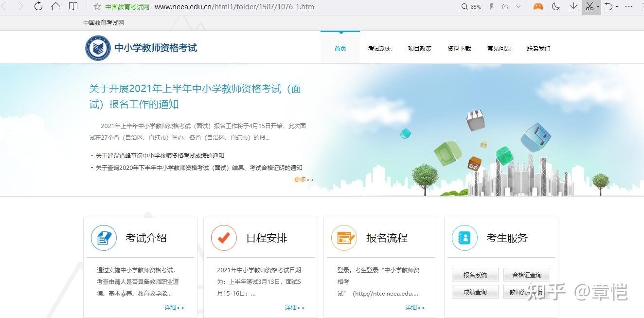Open the 资料下载 navigation tab
644x318 pixels.
[459, 49]
